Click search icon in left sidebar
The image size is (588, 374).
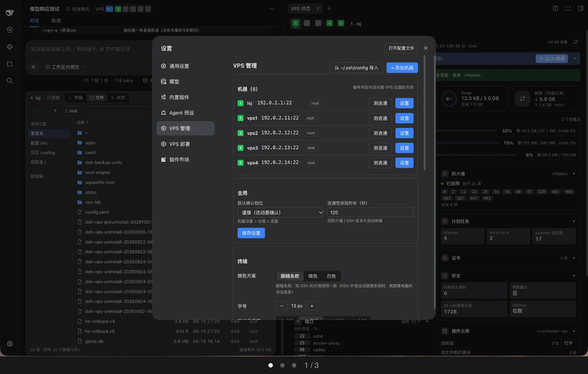click(10, 81)
